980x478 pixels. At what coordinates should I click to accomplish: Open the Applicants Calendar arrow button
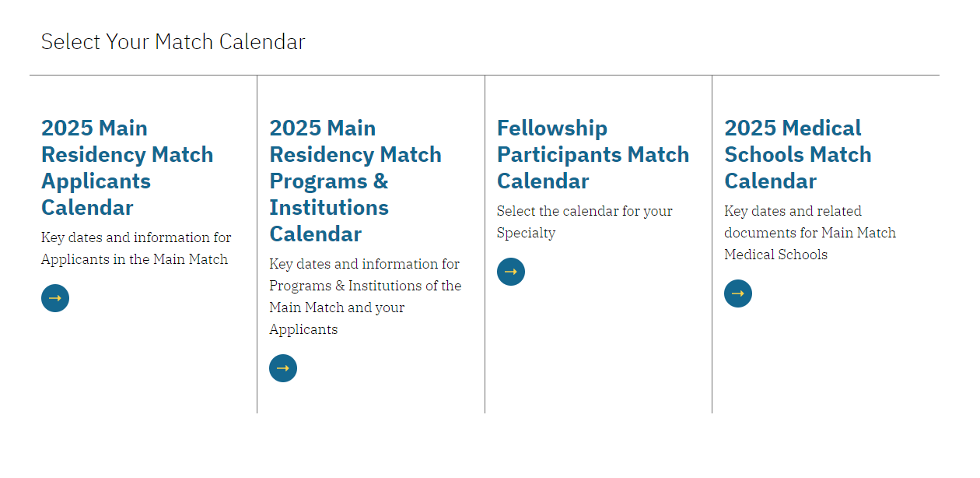tap(55, 298)
